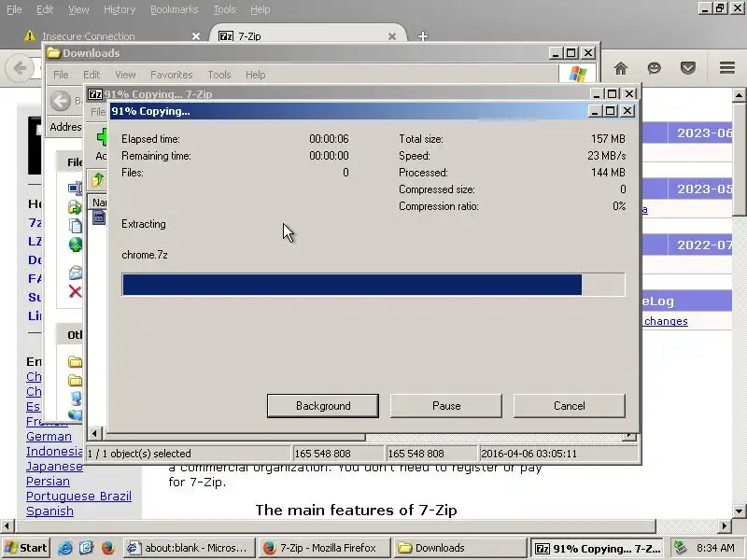Open Downloads window Edit menu
This screenshot has height=560, width=747.
pos(92,75)
